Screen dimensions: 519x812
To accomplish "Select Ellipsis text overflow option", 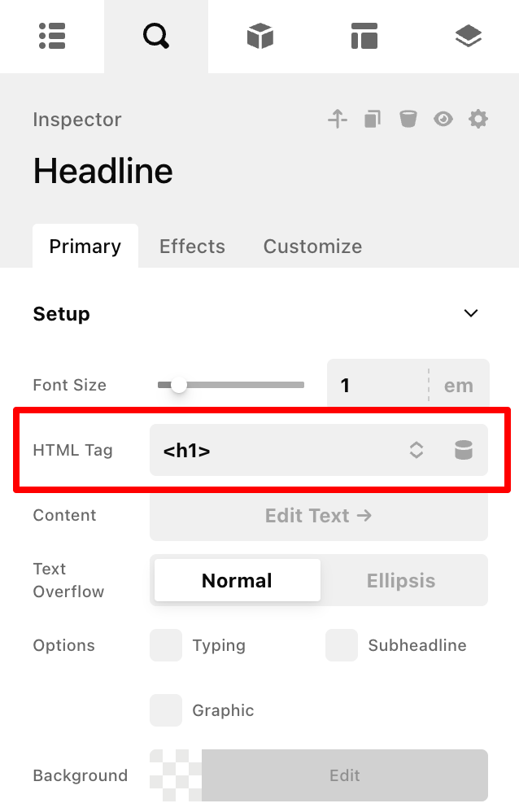I will point(401,581).
